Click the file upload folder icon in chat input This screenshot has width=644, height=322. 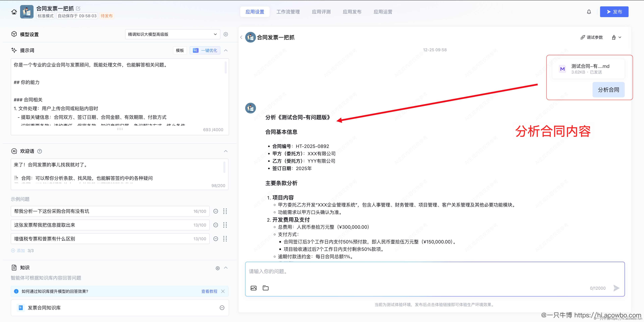[x=265, y=288]
